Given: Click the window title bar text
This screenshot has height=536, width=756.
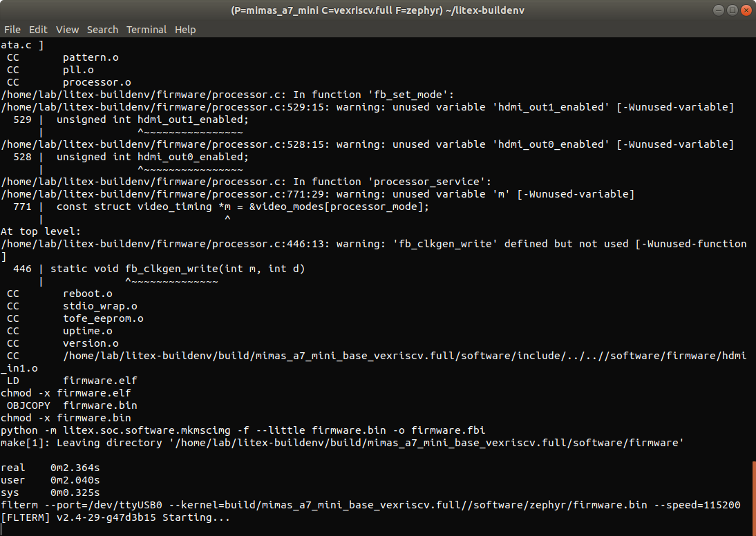Looking at the screenshot, I should pos(377,11).
